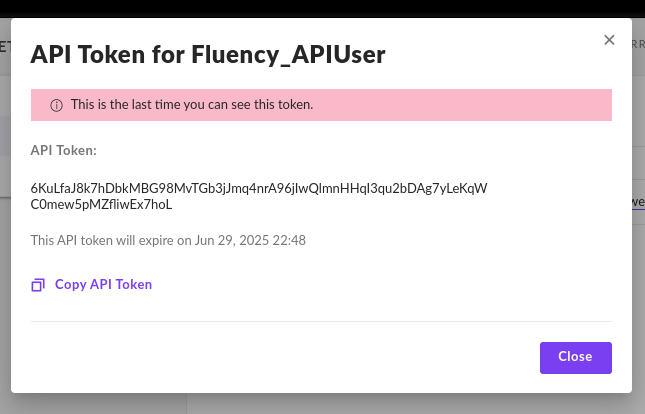Click the partially hidden underlined link at right edge

[x=638, y=202]
